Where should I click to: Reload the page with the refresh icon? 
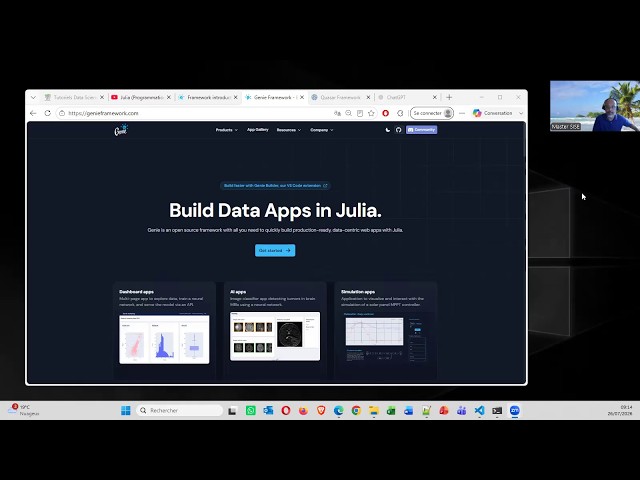coord(47,113)
